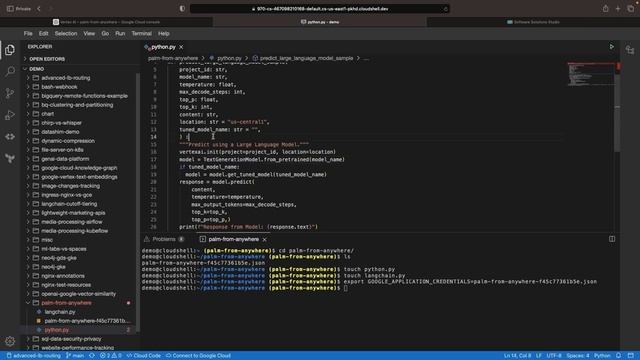Viewport: 640px width, 360px height.
Task: Show browser tab overview icon
Action: pyautogui.click(x=631, y=9)
